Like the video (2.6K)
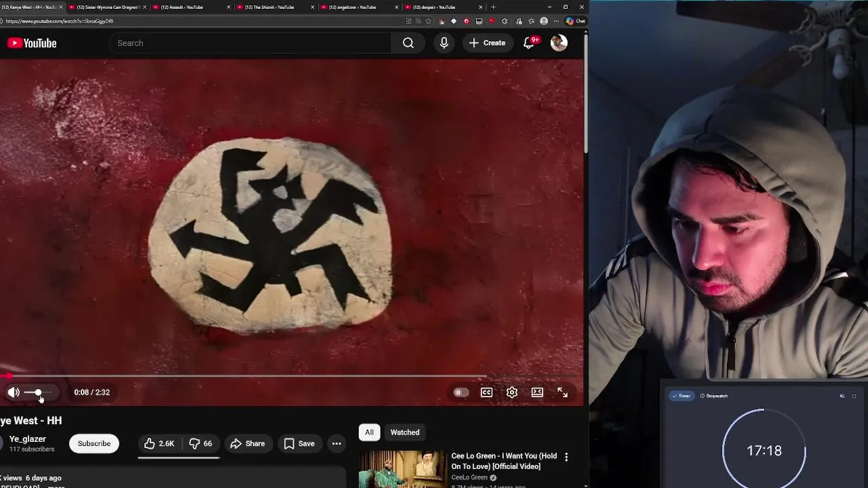 (159, 443)
